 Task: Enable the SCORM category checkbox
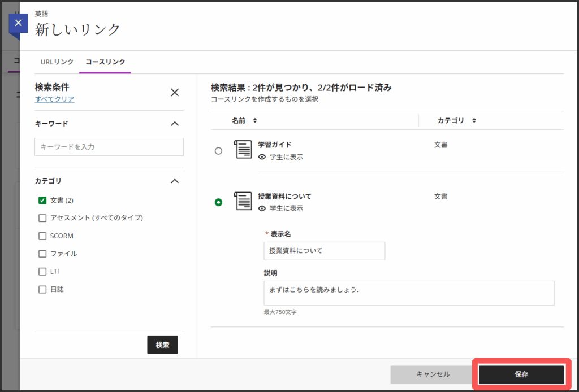pyautogui.click(x=42, y=236)
